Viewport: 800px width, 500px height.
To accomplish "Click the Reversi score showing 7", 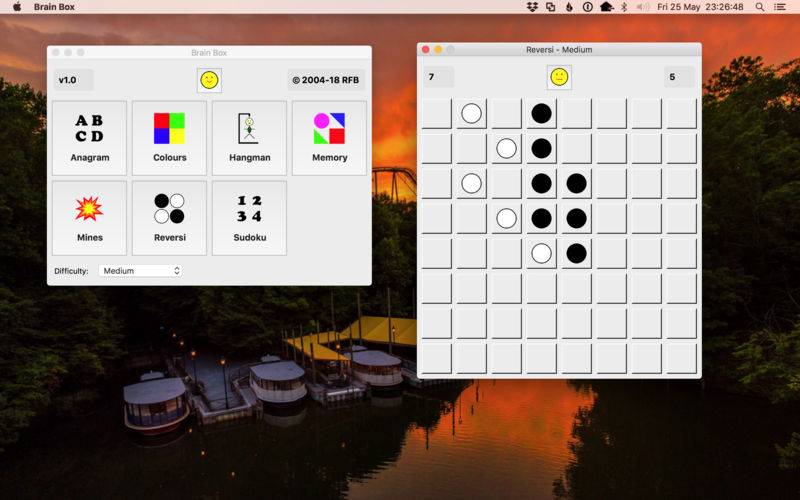I will pyautogui.click(x=438, y=77).
